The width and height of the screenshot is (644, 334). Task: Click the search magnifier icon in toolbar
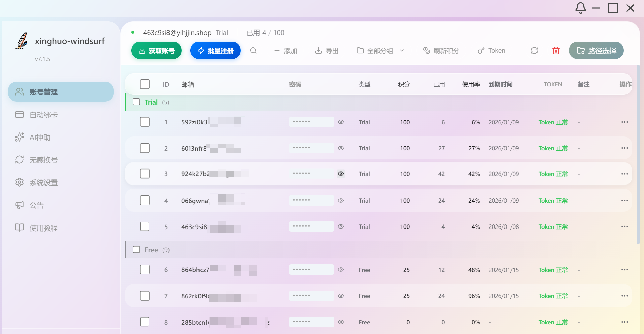point(253,51)
